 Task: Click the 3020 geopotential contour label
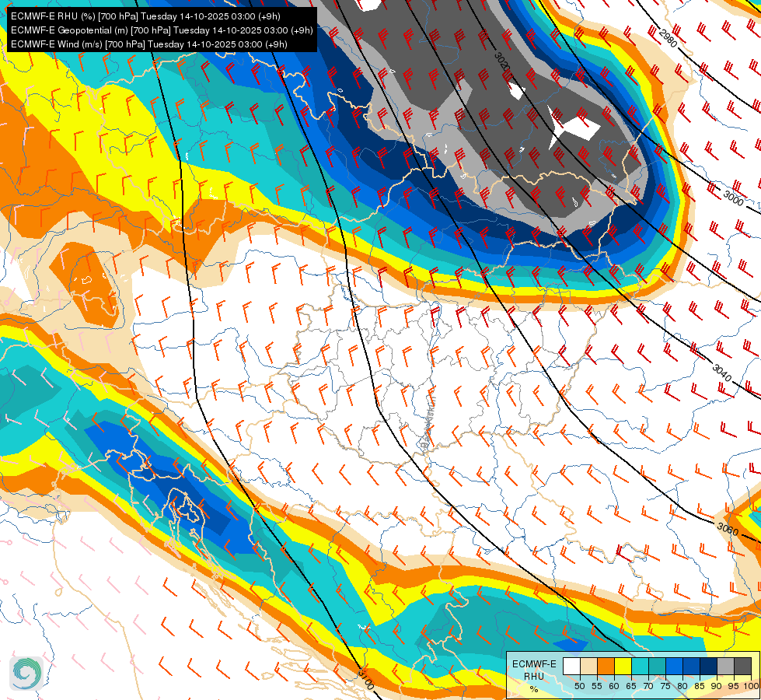(502, 61)
